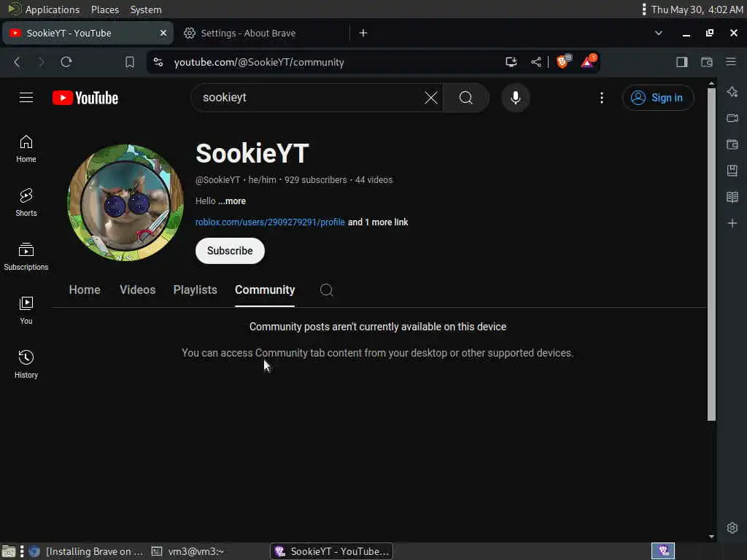This screenshot has height=560, width=747.
Task: Open site settings icon in address bar
Action: [x=158, y=62]
